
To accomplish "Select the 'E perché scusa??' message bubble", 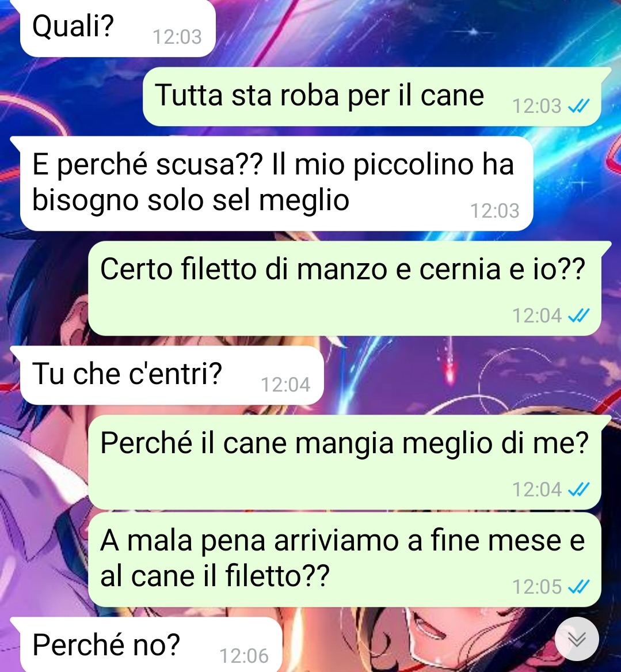I will click(276, 184).
